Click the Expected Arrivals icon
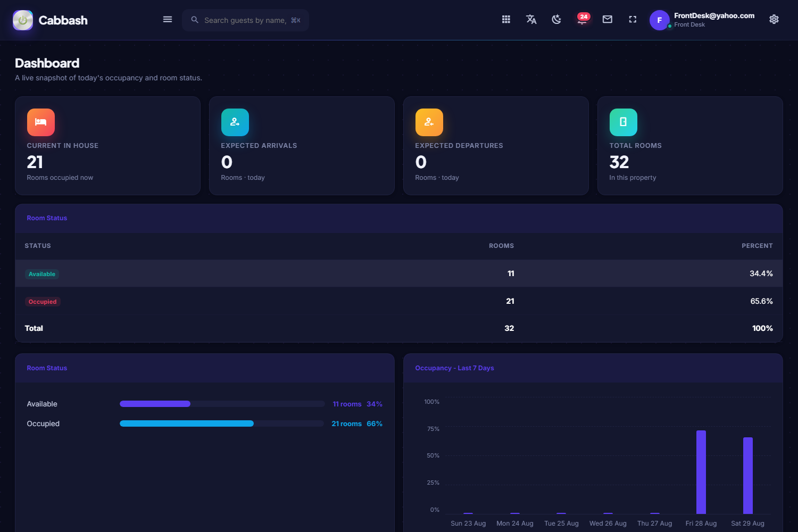The height and width of the screenshot is (532, 798). [x=235, y=122]
